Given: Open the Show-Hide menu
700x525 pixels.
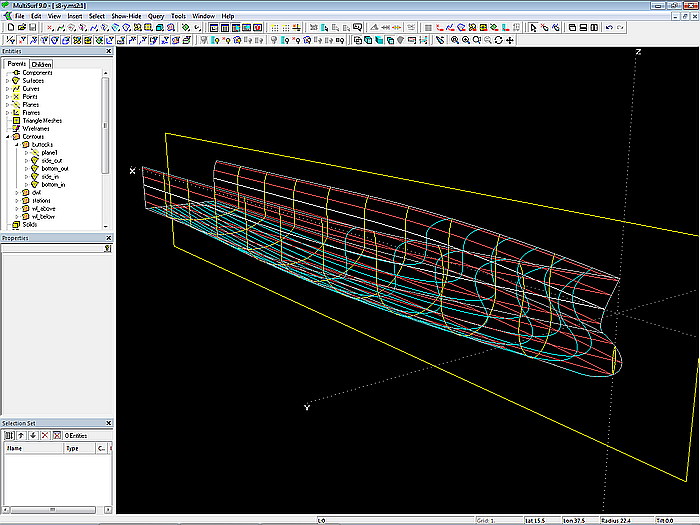Looking at the screenshot, I should 126,16.
